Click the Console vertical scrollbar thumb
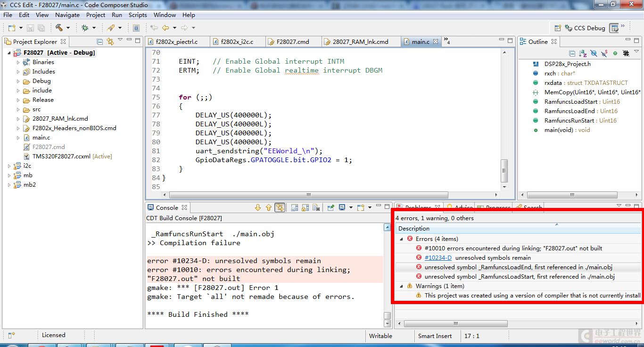Screen dimensions: 644x347 387,316
